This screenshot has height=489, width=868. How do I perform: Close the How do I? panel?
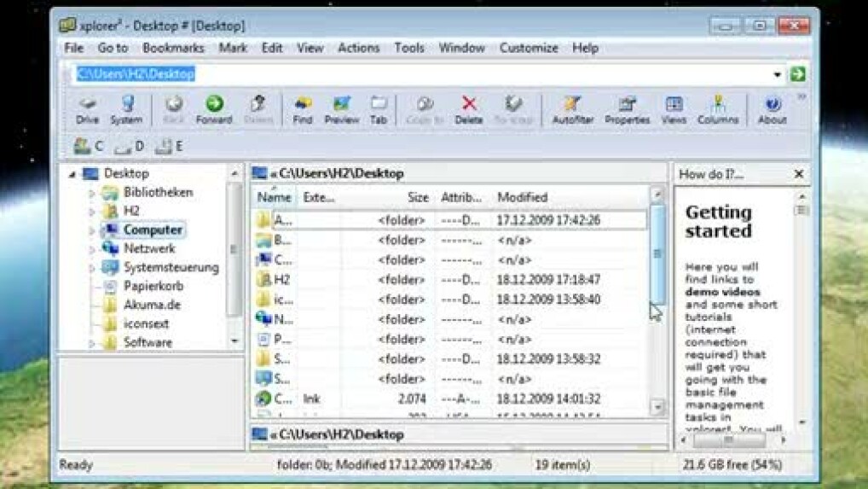[798, 174]
